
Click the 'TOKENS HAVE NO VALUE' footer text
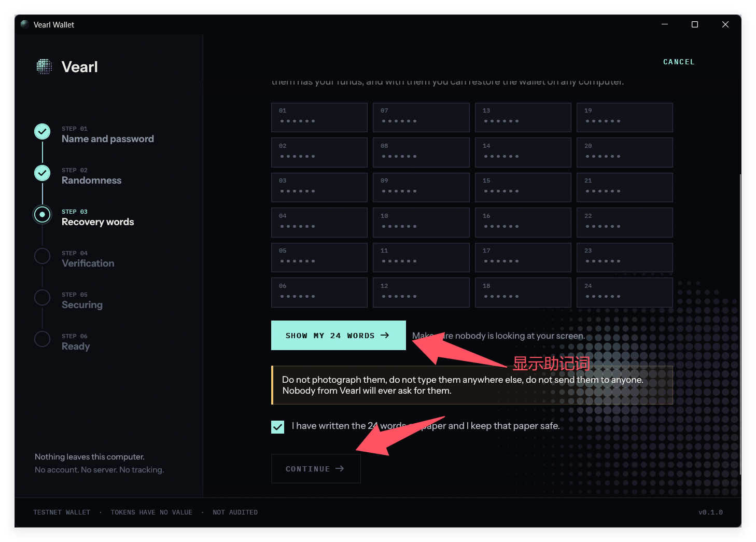[x=151, y=512]
